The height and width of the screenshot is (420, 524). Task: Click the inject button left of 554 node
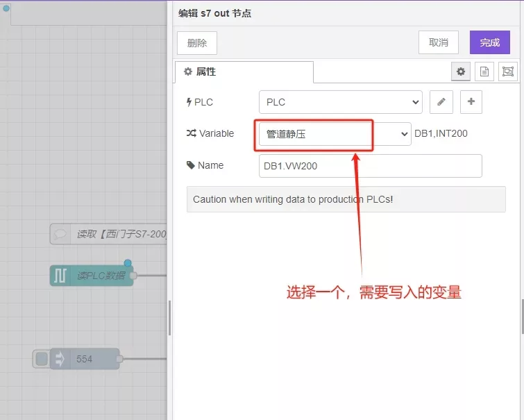point(42,359)
